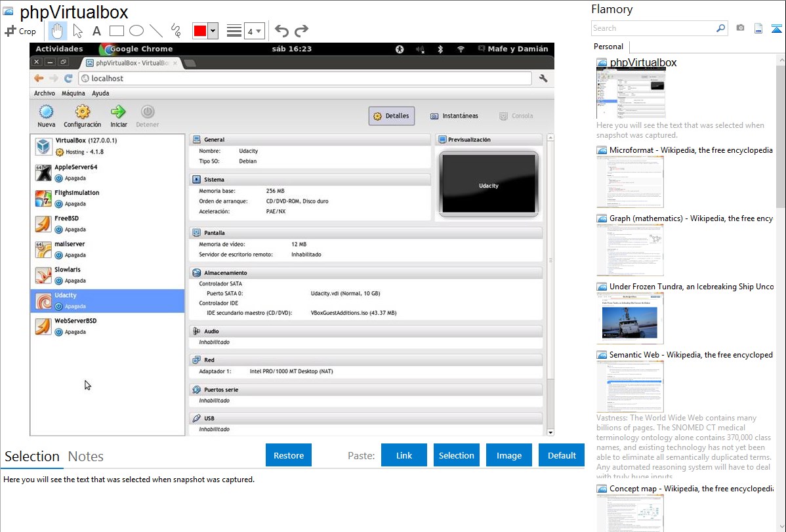This screenshot has width=786, height=532.
Task: Select the text annotation tool
Action: point(96,31)
